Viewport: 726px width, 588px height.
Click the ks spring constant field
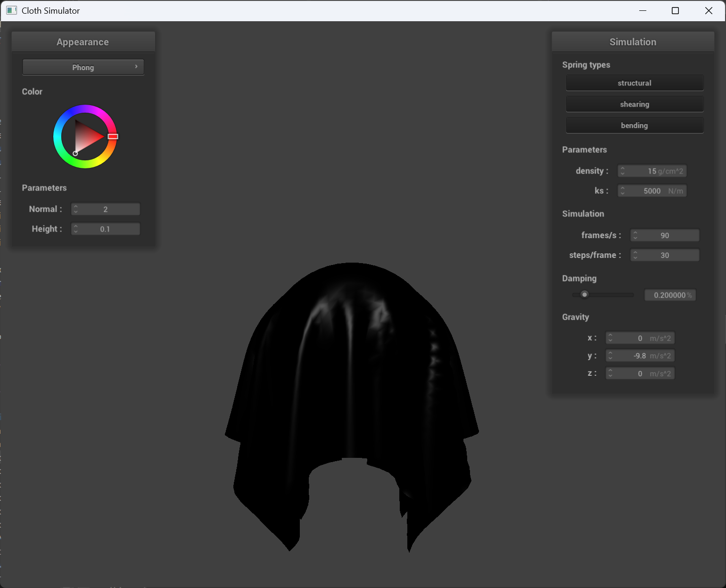coord(652,191)
